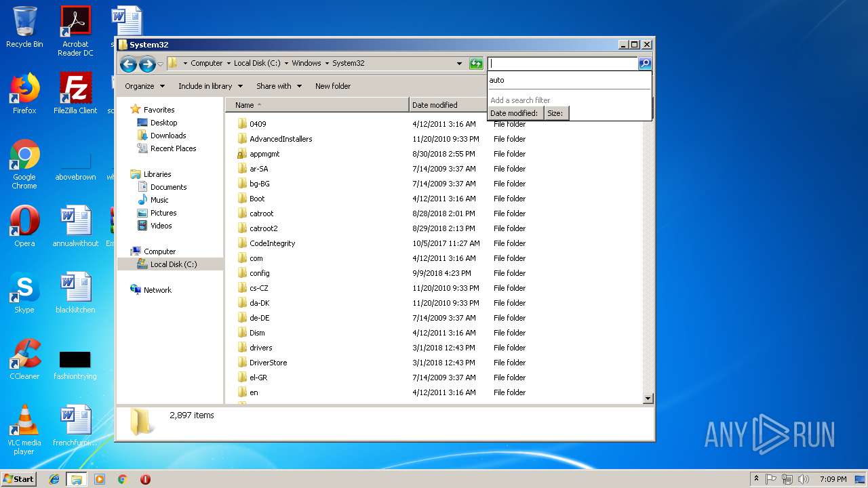Expand the Local Disk (C:) breadcrumb arrow

coord(286,63)
